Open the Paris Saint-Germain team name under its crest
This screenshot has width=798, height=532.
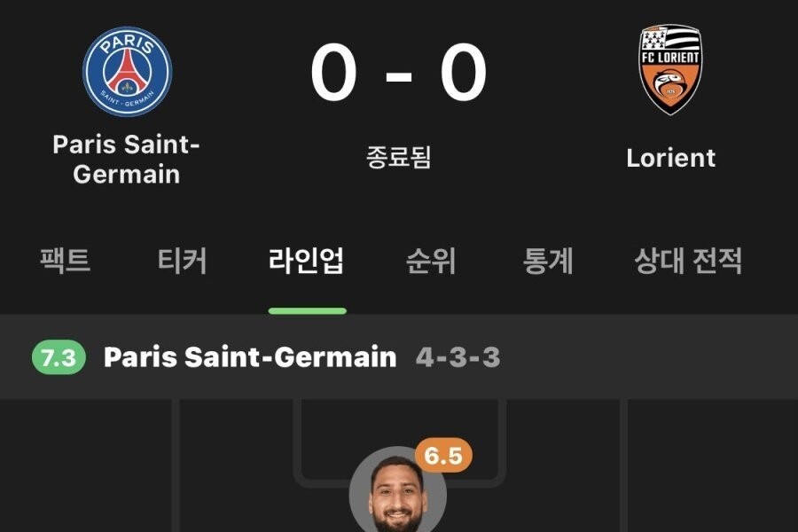point(126,160)
